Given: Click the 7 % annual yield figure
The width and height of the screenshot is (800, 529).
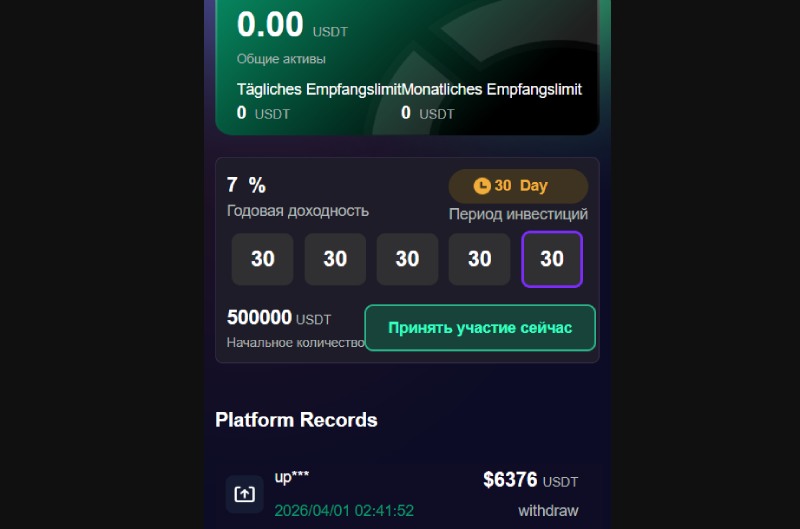Looking at the screenshot, I should tap(246, 185).
